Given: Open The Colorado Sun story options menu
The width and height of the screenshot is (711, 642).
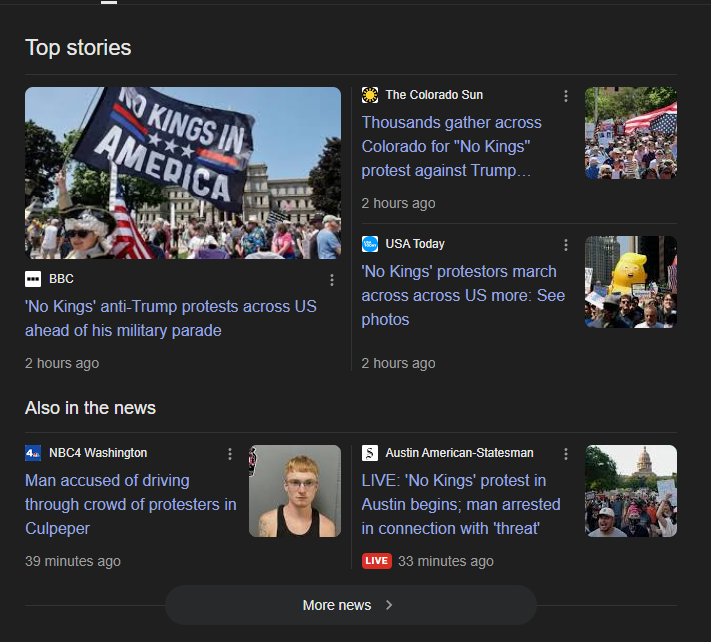Looking at the screenshot, I should tap(565, 96).
